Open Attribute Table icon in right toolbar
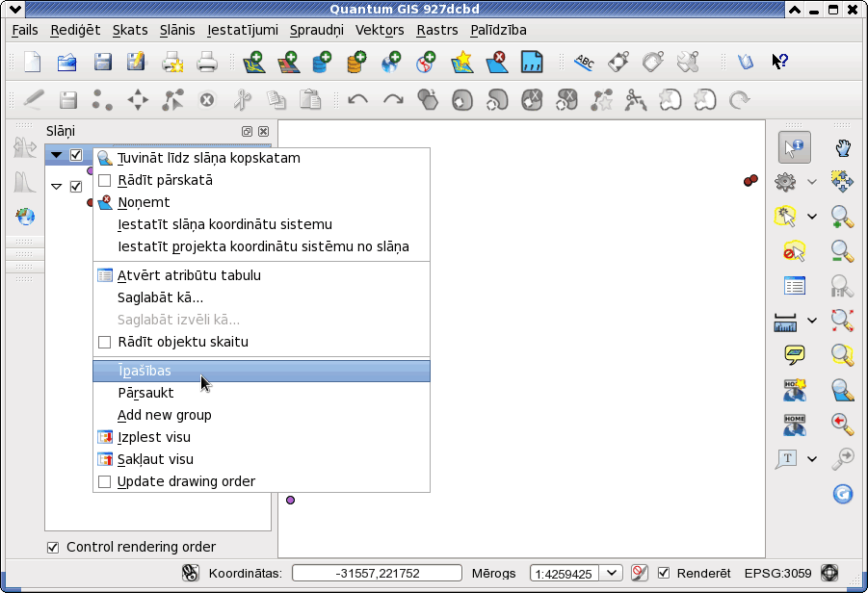The image size is (868, 593). [795, 286]
